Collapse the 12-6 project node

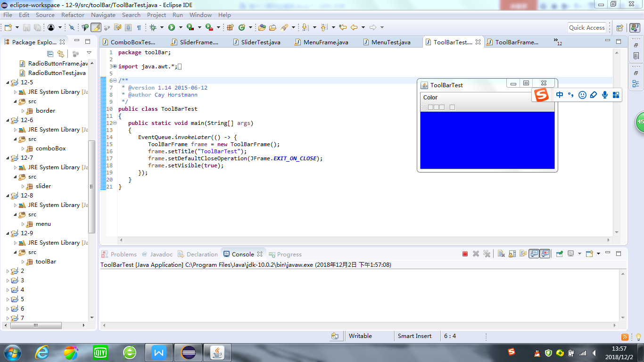(8, 120)
